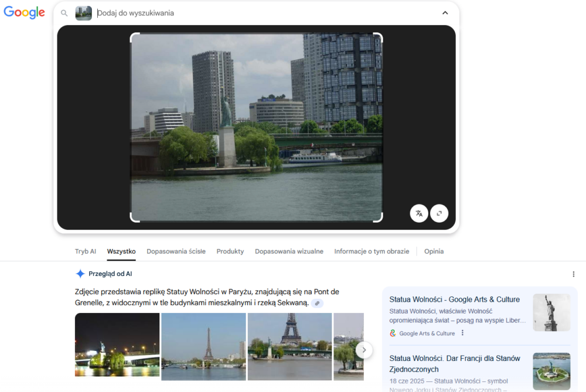Screen dimensions: 586x392
Task: Click the Google logo
Action: click(24, 13)
